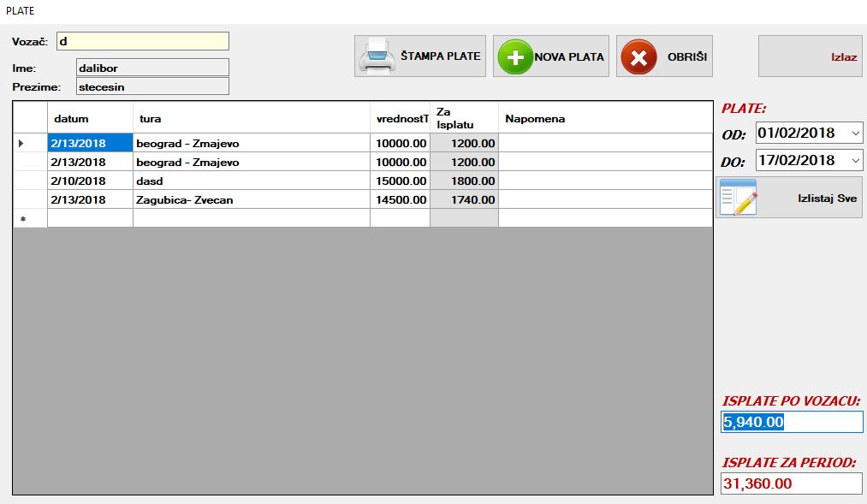867x504 pixels.
Task: Focus the Vozač input field
Action: click(x=142, y=41)
